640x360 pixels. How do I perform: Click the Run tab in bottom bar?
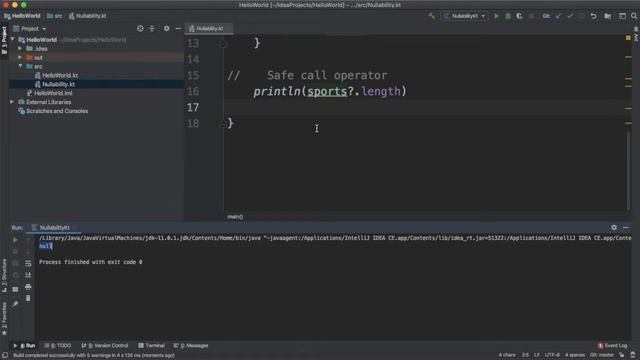[x=24, y=346]
